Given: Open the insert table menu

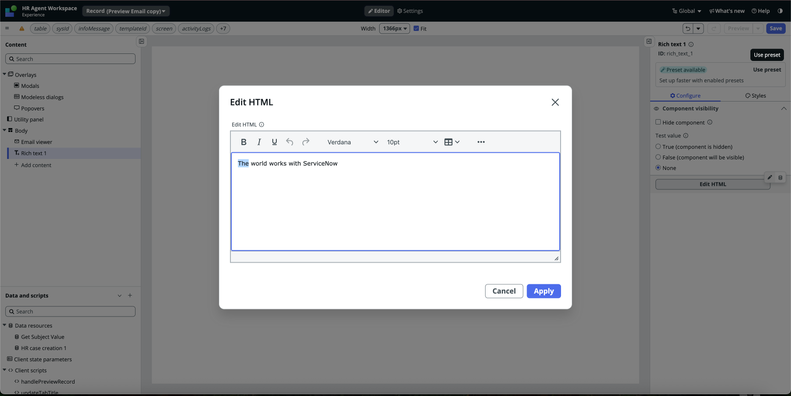Looking at the screenshot, I should 451,142.
